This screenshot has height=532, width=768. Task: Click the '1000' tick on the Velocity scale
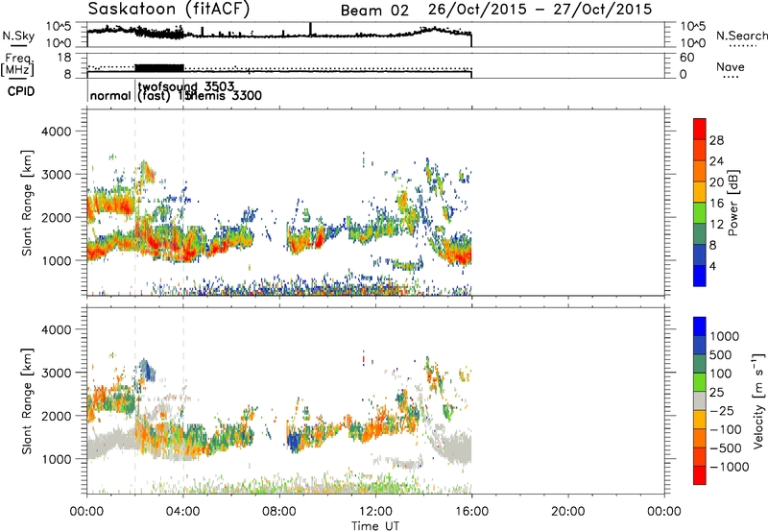pos(725,336)
